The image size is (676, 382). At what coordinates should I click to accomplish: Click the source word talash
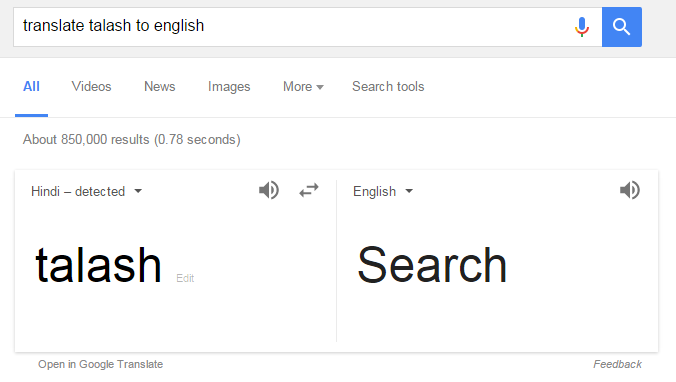pos(98,265)
